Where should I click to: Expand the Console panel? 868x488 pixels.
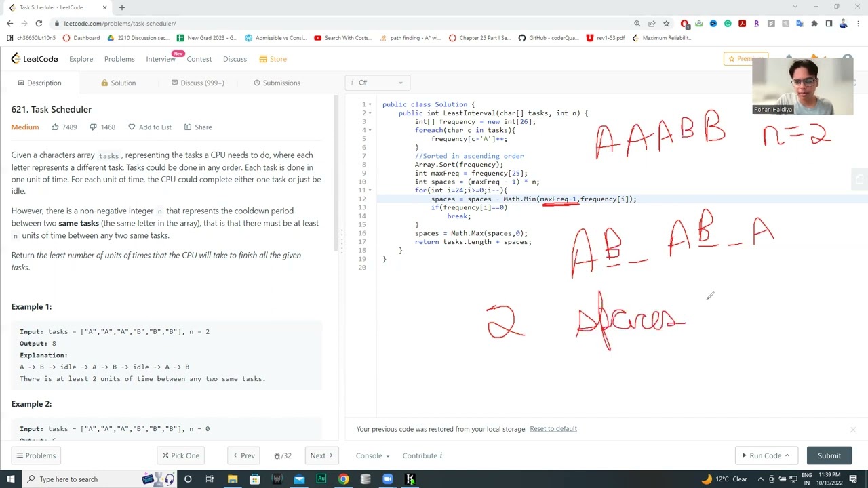(372, 455)
